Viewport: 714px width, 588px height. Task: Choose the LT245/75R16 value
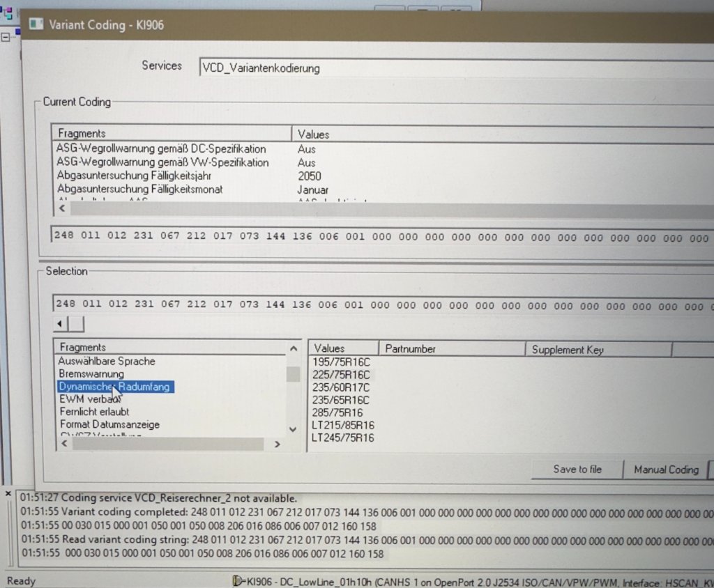342,438
